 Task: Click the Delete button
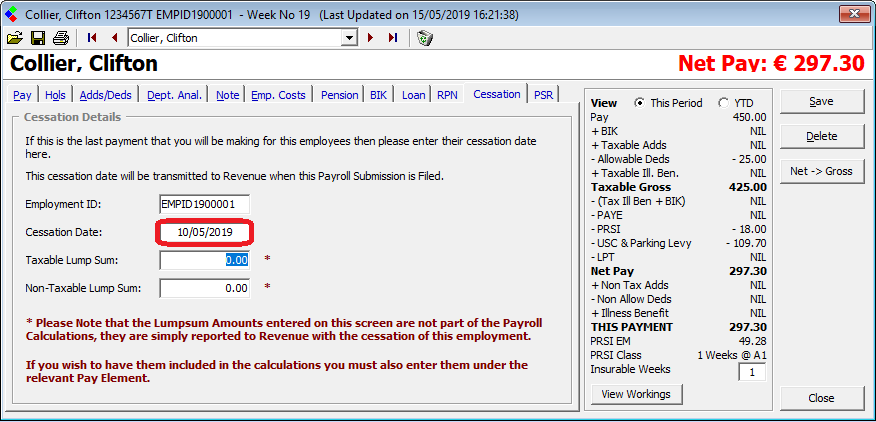click(820, 136)
